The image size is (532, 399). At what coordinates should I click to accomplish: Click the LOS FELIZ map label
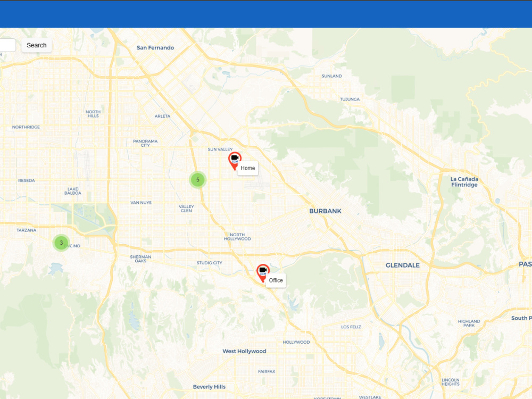coord(351,327)
